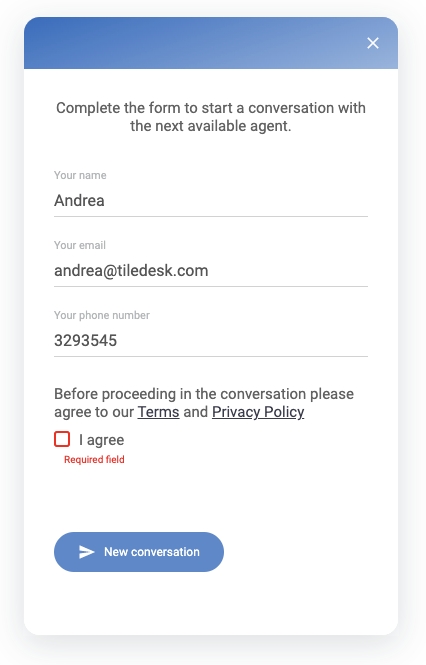Click the 'Your email' field label

80,245
